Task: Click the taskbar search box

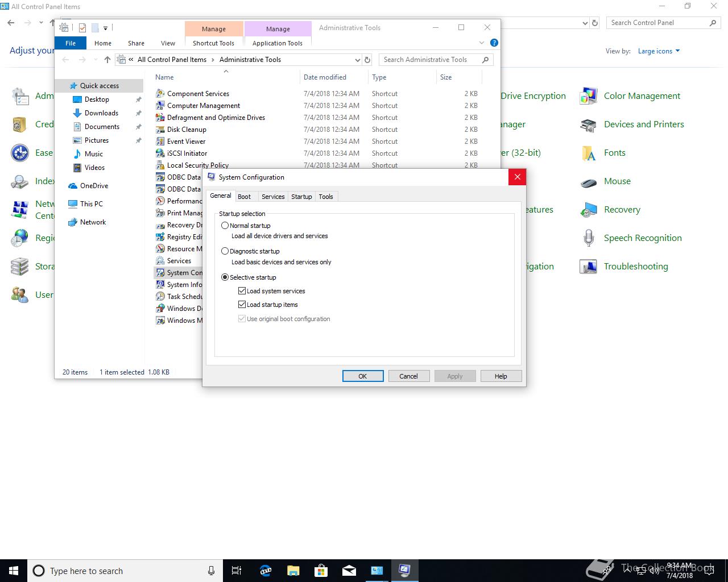Action: click(124, 571)
